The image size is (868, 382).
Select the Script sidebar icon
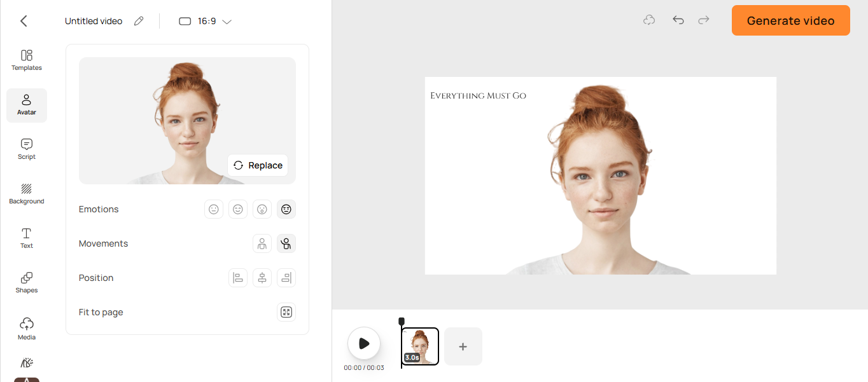point(26,149)
